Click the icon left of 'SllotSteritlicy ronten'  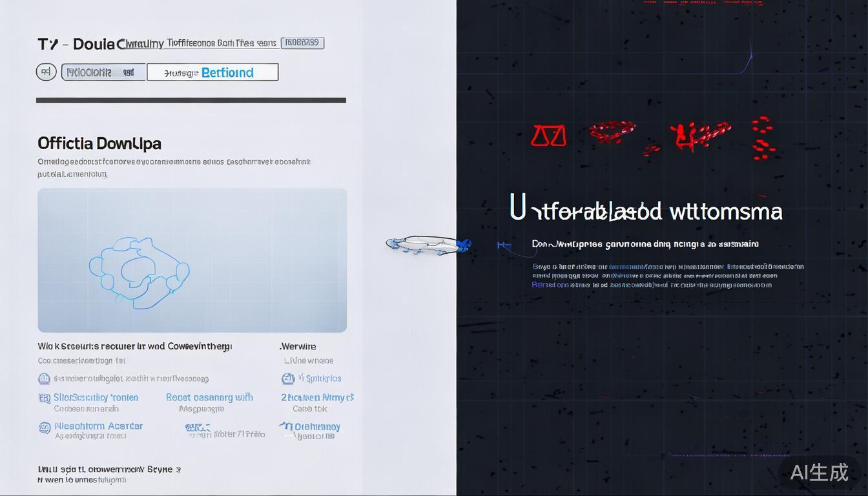(45, 398)
